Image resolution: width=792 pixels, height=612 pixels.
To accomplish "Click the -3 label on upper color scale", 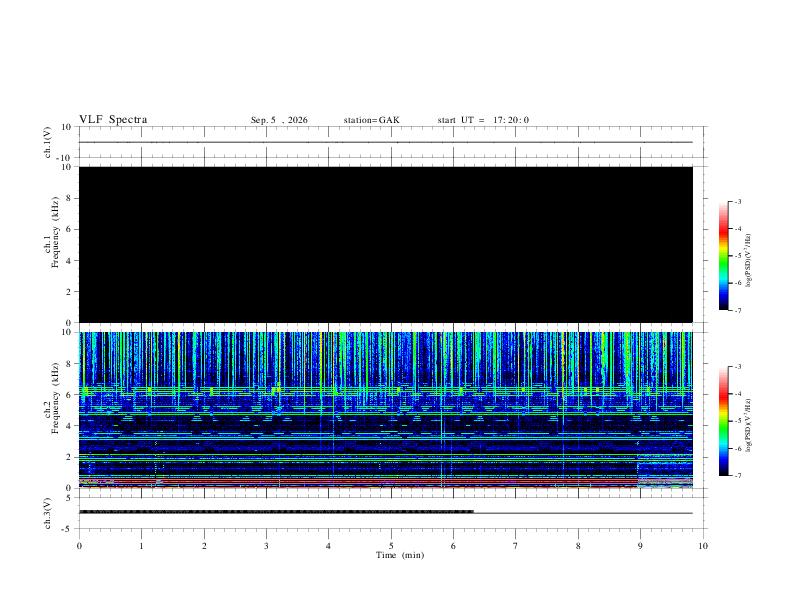I will point(737,201).
